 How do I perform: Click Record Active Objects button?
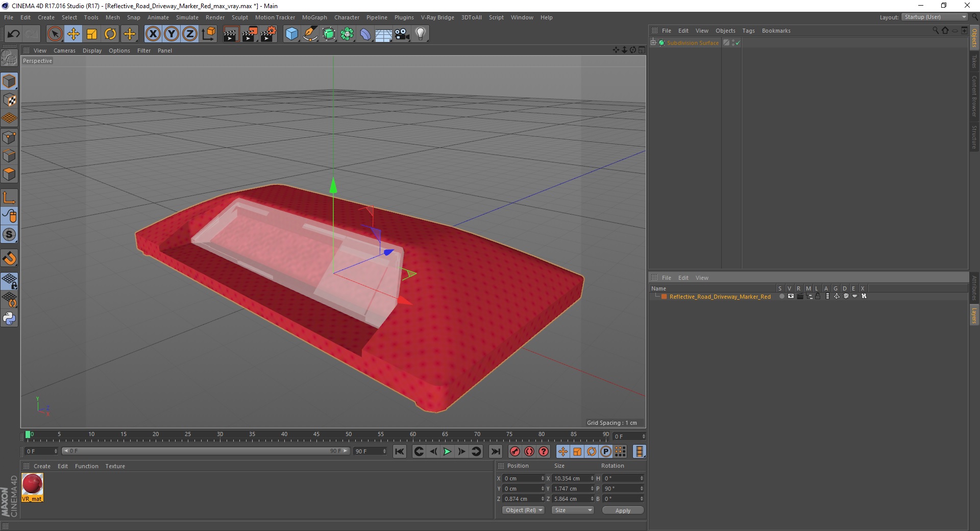(515, 451)
